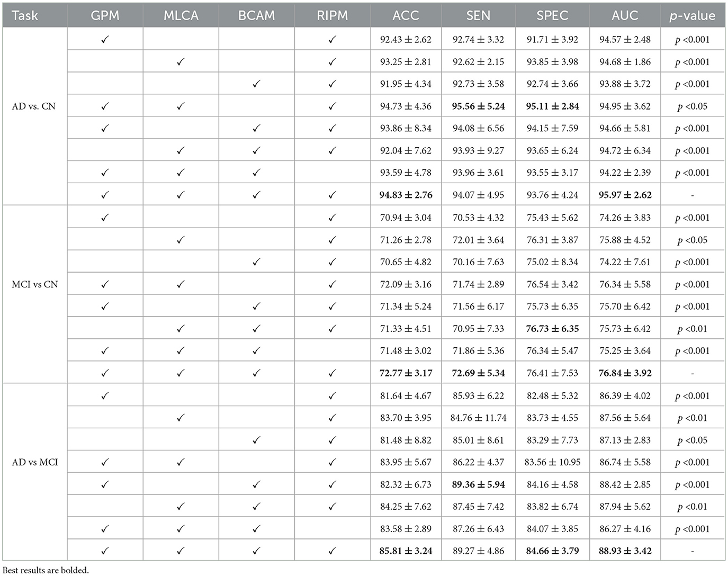728x576 pixels.
Task: Click the "Best results are bolded" footnote
Action: click(x=47, y=570)
